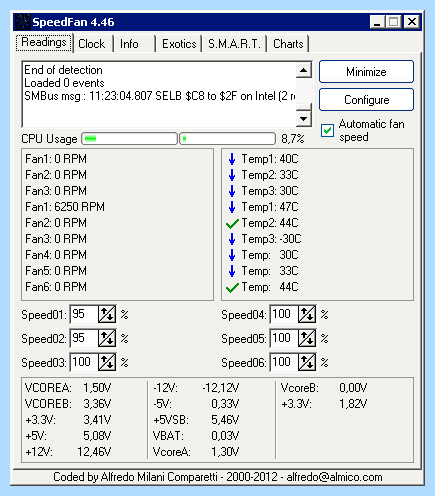Click the log scrollbar down arrow
435x496 pixels.
tap(304, 119)
